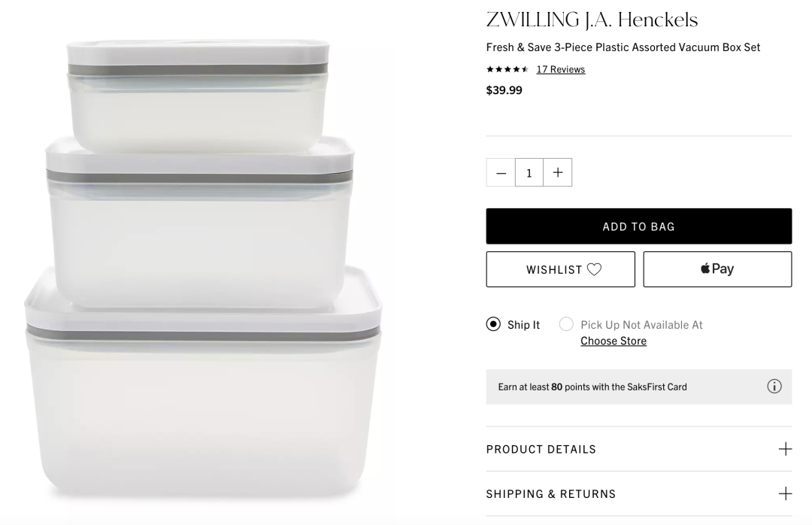812x525 pixels.
Task: Click the star rating icons
Action: 507,69
